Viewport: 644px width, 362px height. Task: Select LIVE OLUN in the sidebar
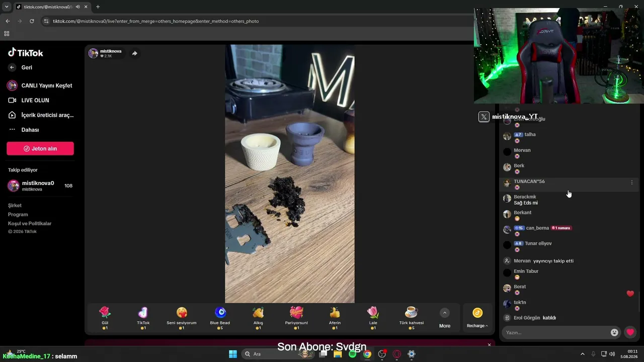coord(29,101)
